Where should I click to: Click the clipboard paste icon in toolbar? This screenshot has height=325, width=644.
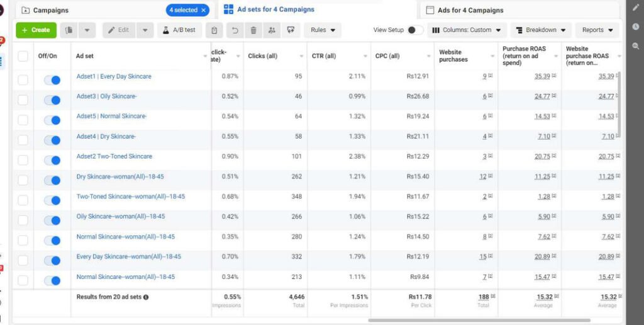click(214, 30)
